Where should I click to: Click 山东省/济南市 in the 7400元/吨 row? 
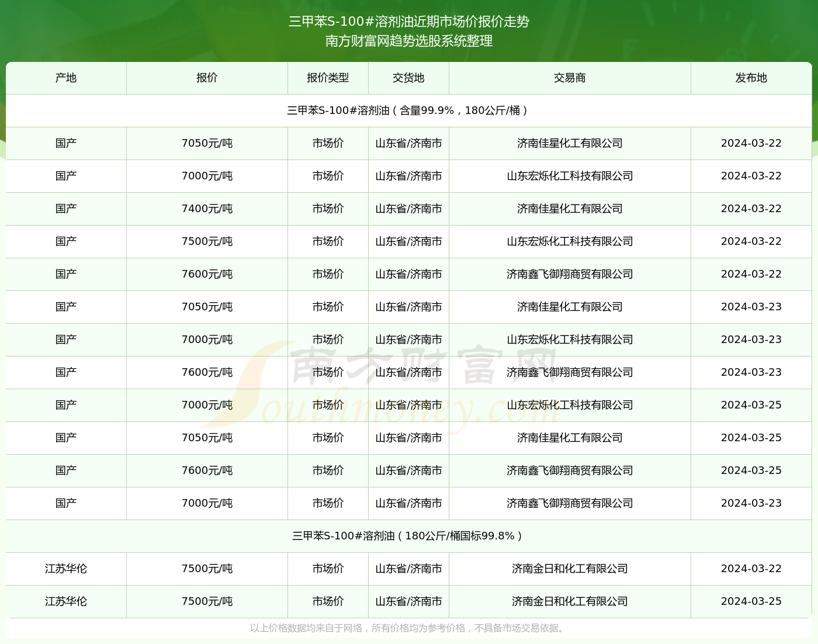click(408, 209)
